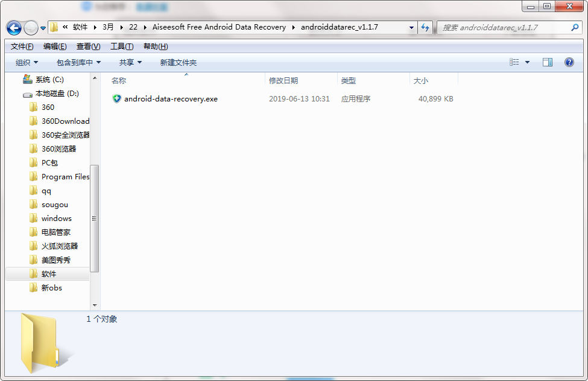This screenshot has height=381, width=588.
Task: Expand the « hidden breadcrumb chevron
Action: tap(65, 27)
